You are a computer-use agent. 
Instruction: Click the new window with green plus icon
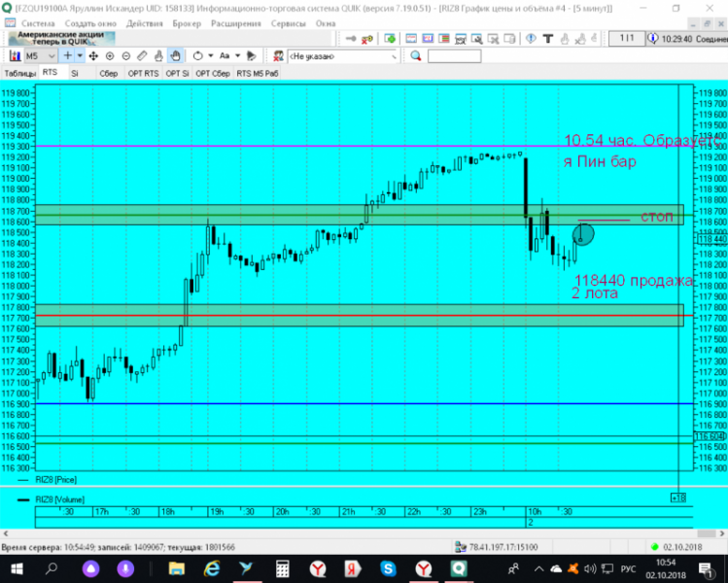pos(390,39)
